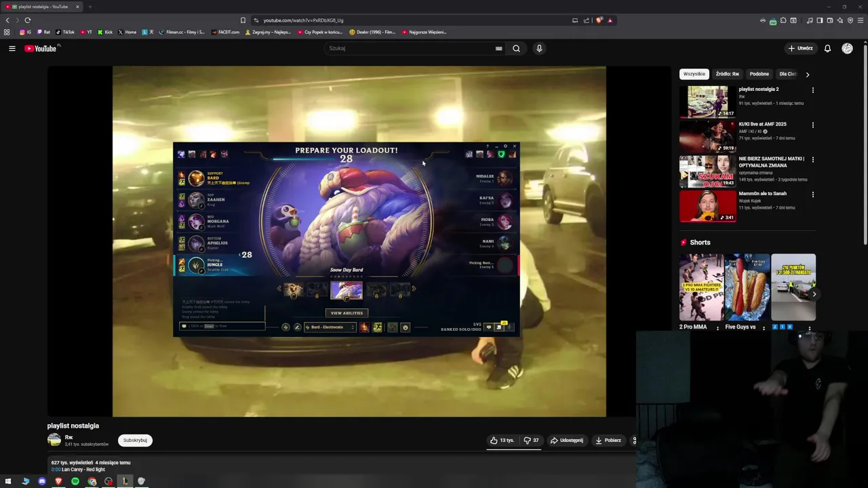
Task: Open the IG bookmark
Action: (x=26, y=32)
